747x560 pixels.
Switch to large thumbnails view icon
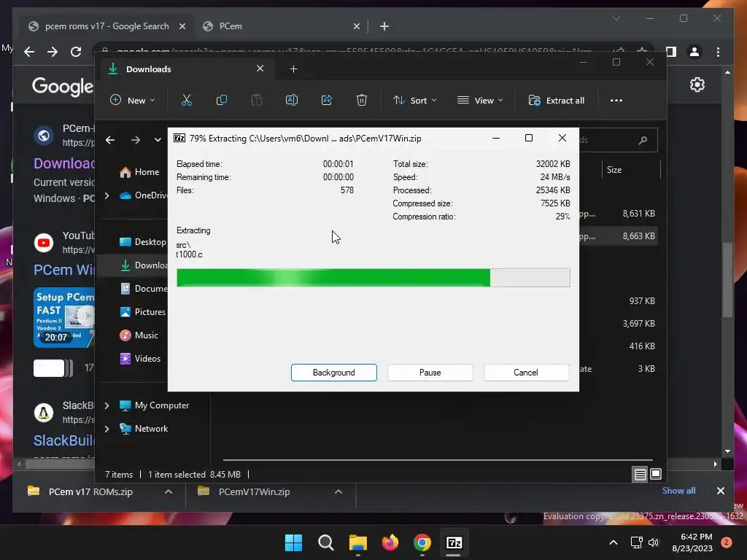click(x=656, y=474)
